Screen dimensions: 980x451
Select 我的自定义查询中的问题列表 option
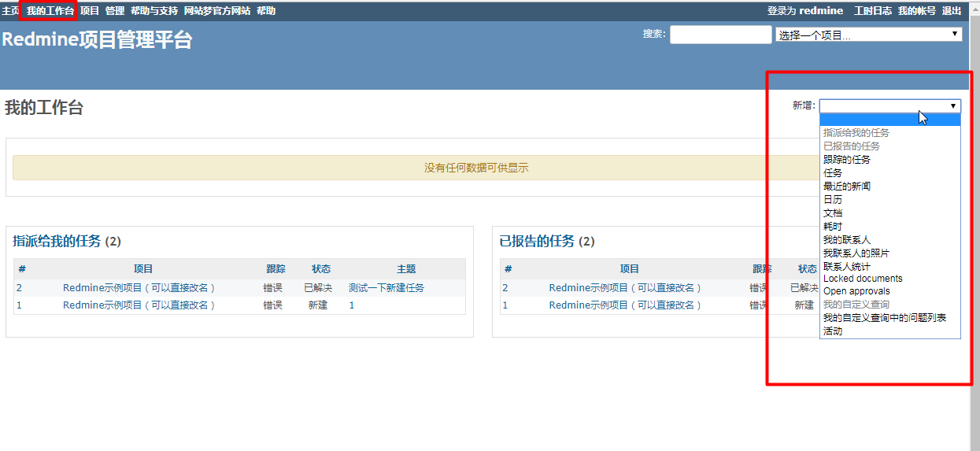[890, 318]
